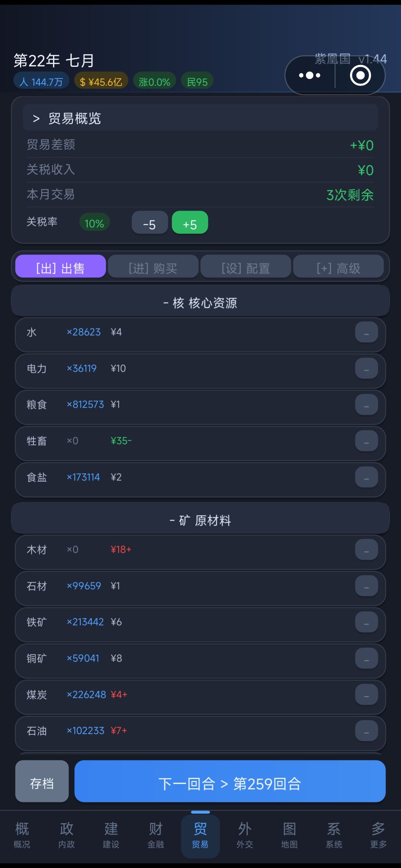The width and height of the screenshot is (401, 868).
Task: Collapse the 原材料 raw materials section
Action: [200, 520]
